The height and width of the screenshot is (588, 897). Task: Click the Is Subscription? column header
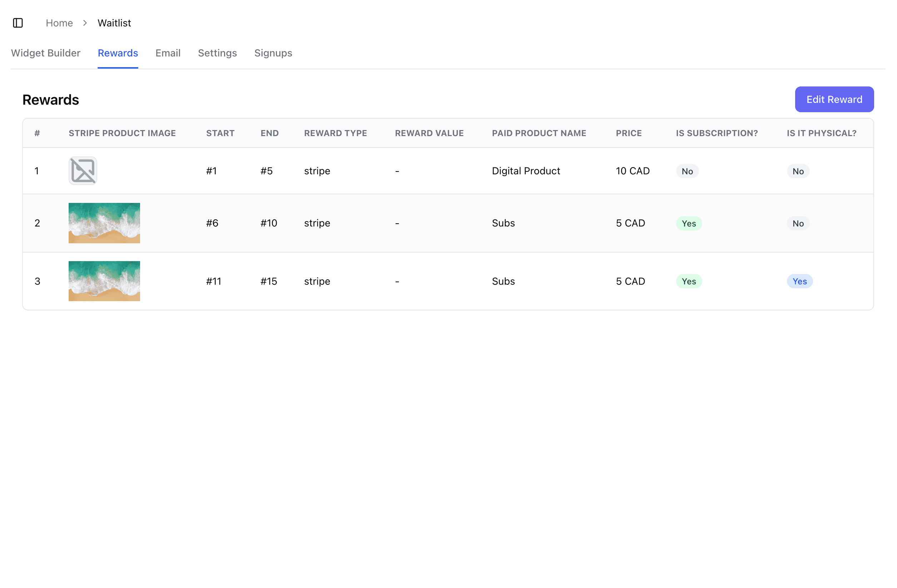coord(717,133)
